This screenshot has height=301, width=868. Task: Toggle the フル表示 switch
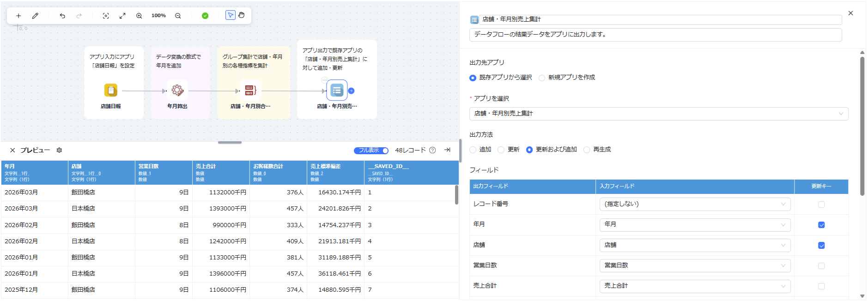point(371,150)
